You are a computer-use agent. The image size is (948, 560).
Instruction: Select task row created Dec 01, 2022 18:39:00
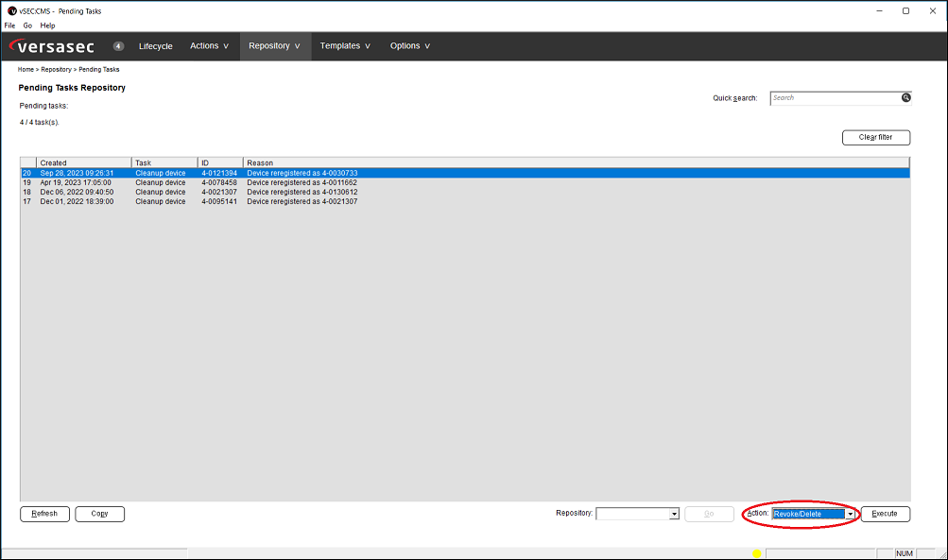tap(465, 202)
